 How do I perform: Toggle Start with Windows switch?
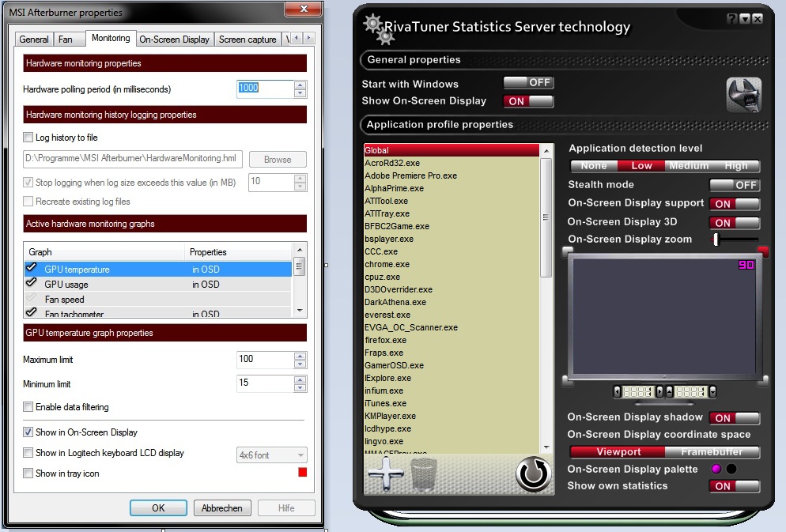pos(528,82)
